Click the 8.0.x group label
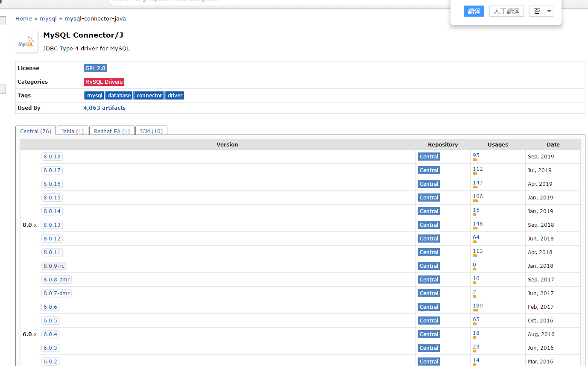 [29, 225]
